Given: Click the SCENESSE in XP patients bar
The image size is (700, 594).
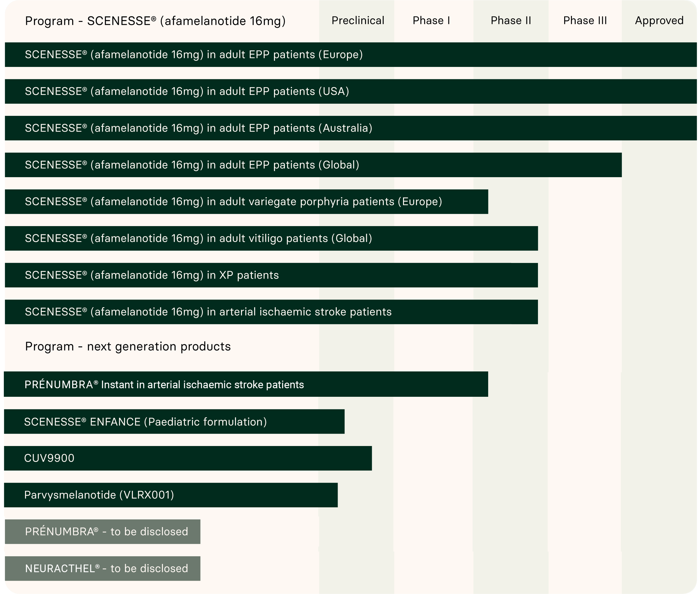Looking at the screenshot, I should [271, 275].
